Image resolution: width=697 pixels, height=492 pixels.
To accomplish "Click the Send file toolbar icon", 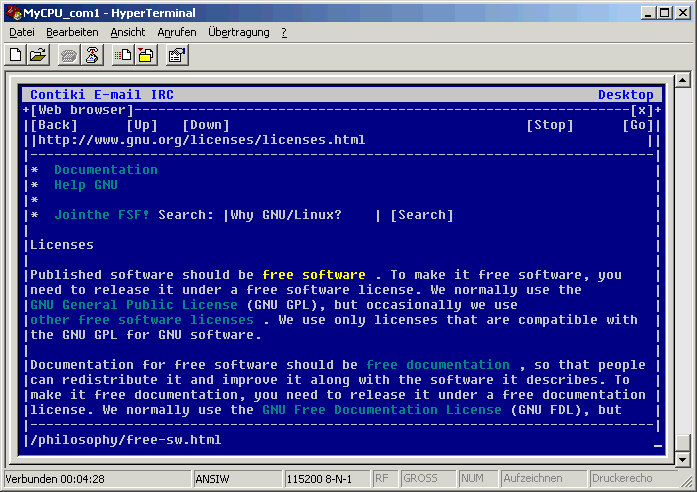I will (x=123, y=55).
